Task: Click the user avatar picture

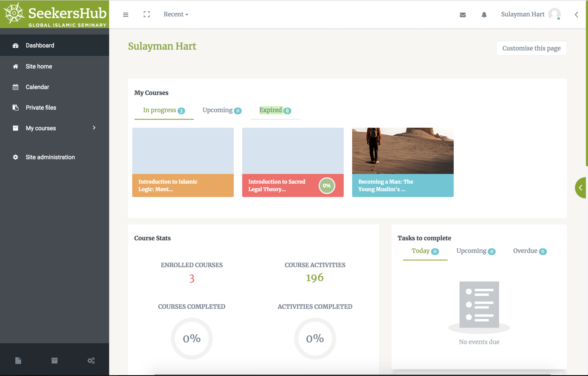Action: click(554, 14)
